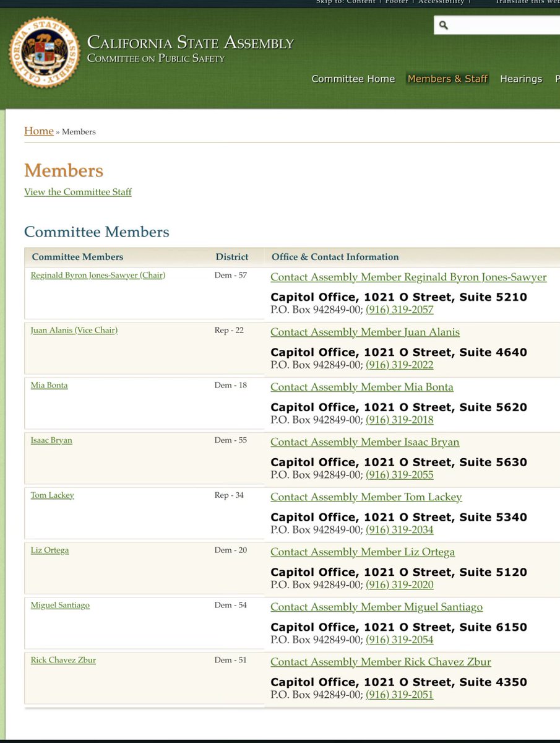Image resolution: width=560 pixels, height=743 pixels.
Task: Call phone number (916) 319-2018
Action: (x=400, y=420)
